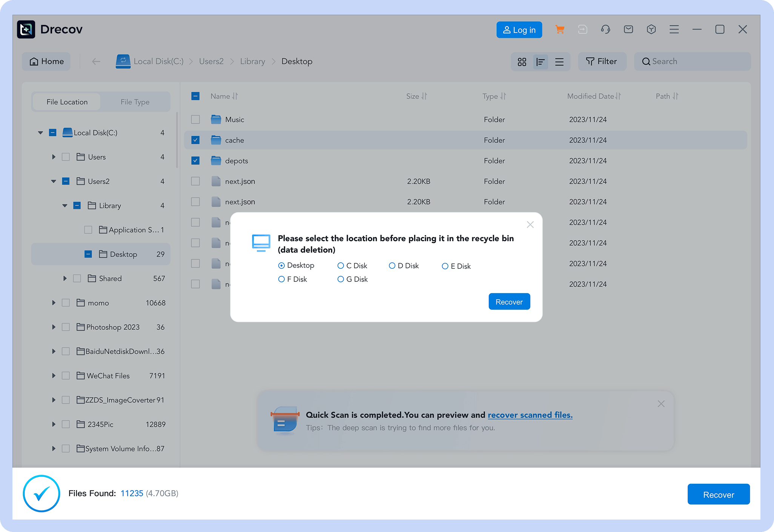Switch to plain list view
774x532 pixels.
(559, 62)
